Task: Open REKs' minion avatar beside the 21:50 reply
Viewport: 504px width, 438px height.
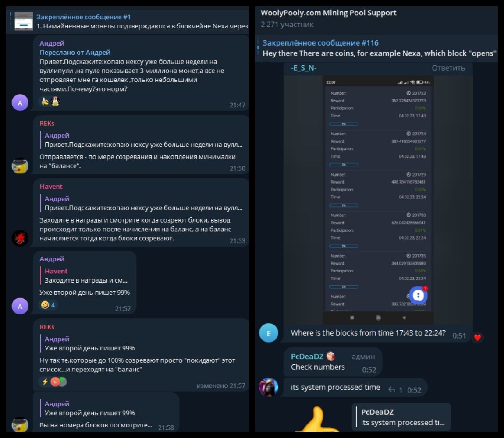Action: click(20, 166)
